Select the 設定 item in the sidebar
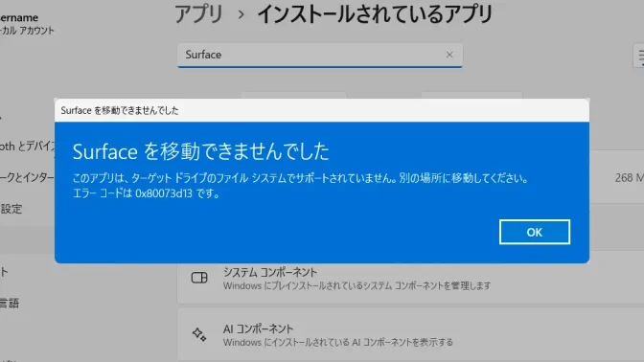 [11, 209]
